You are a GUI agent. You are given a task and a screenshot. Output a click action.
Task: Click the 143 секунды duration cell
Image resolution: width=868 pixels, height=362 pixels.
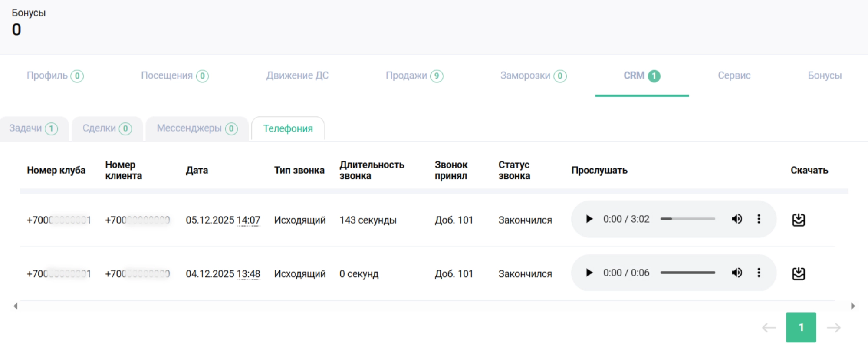click(368, 220)
